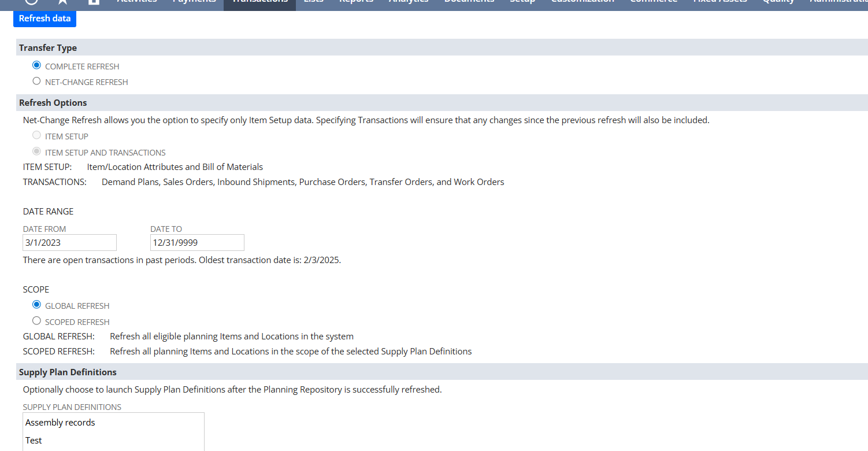
Task: Select Item Setup and Transactions radio
Action: point(37,152)
